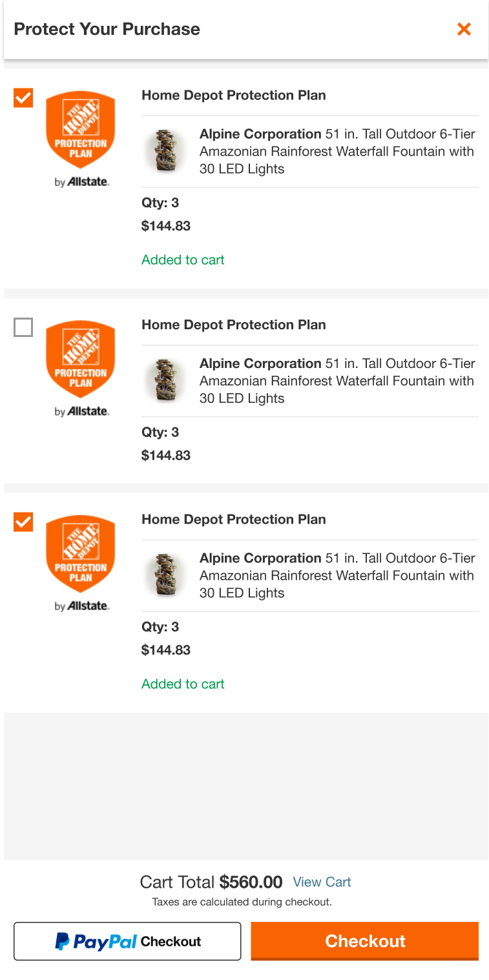Click first Alpine Corporation fountain product title
Viewport: 489px width, 980px height.
click(x=337, y=152)
